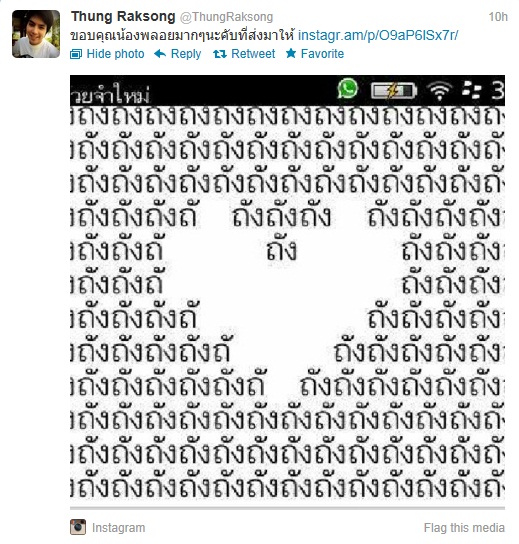The height and width of the screenshot is (544, 519).
Task: Click the BlackBerry logo icon in the photo
Action: (472, 90)
